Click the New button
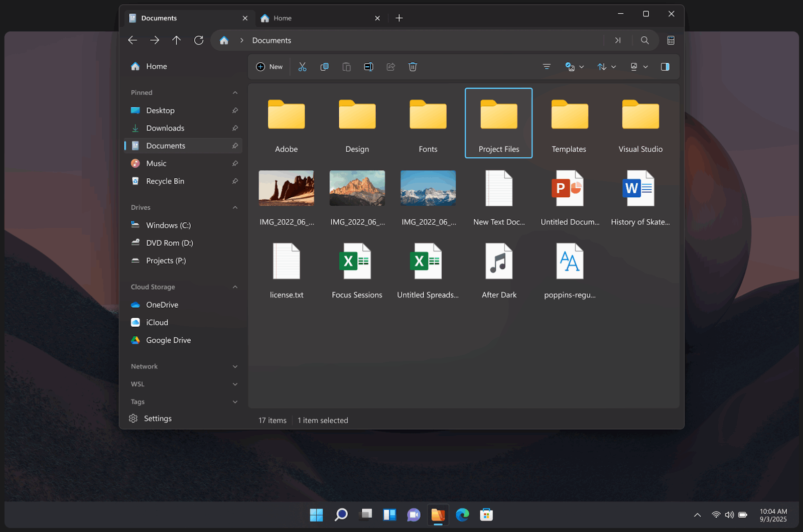This screenshot has height=532, width=803. [x=270, y=67]
